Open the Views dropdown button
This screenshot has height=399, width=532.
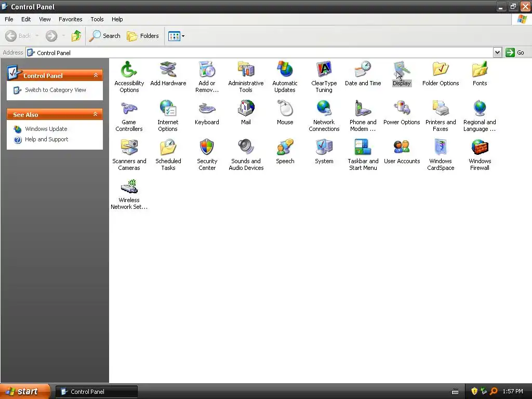(177, 36)
